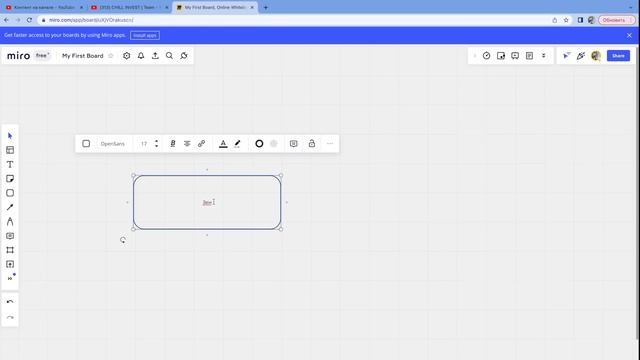Open the OpenSans font dropdown
Screen dimensions: 640x360
(113, 144)
